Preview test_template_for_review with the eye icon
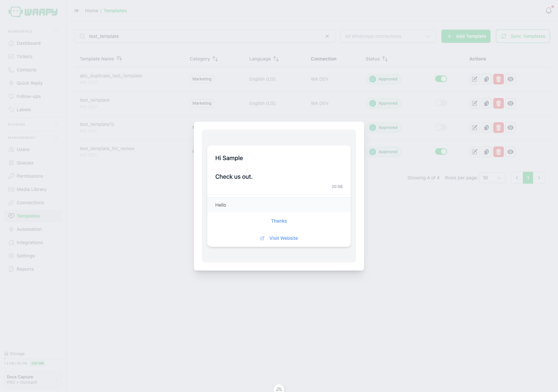 coord(510,152)
